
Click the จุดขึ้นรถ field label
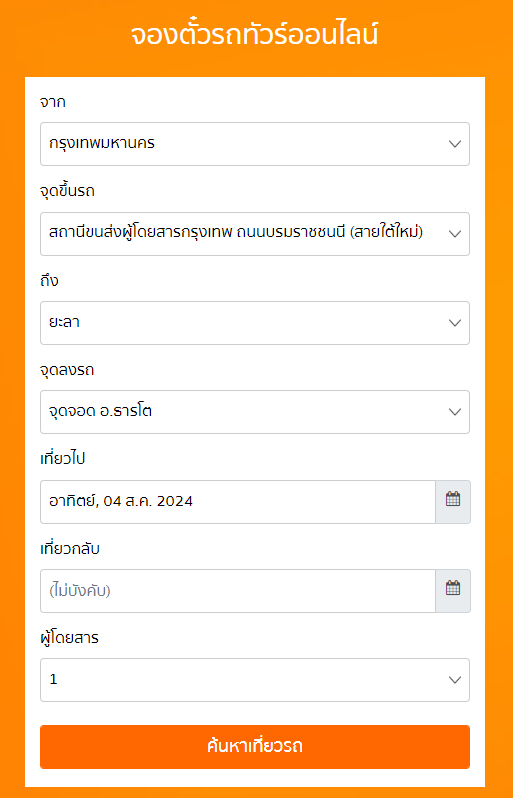(67, 191)
